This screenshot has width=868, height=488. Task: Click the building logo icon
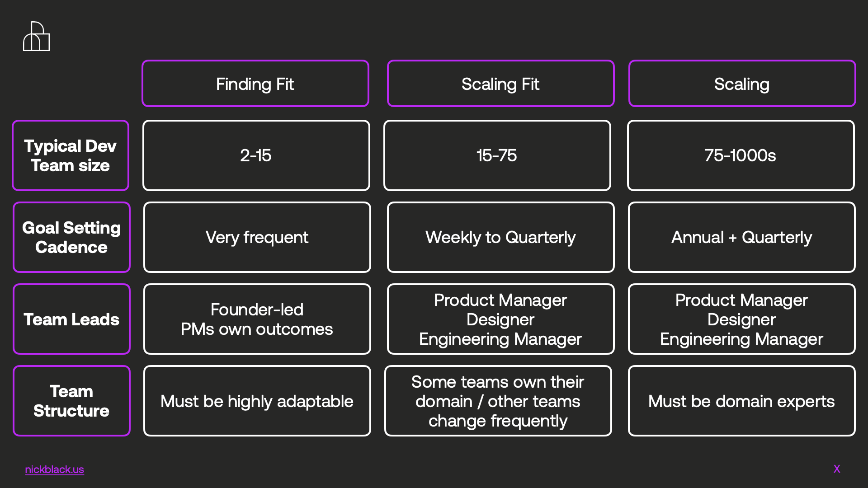tap(36, 36)
